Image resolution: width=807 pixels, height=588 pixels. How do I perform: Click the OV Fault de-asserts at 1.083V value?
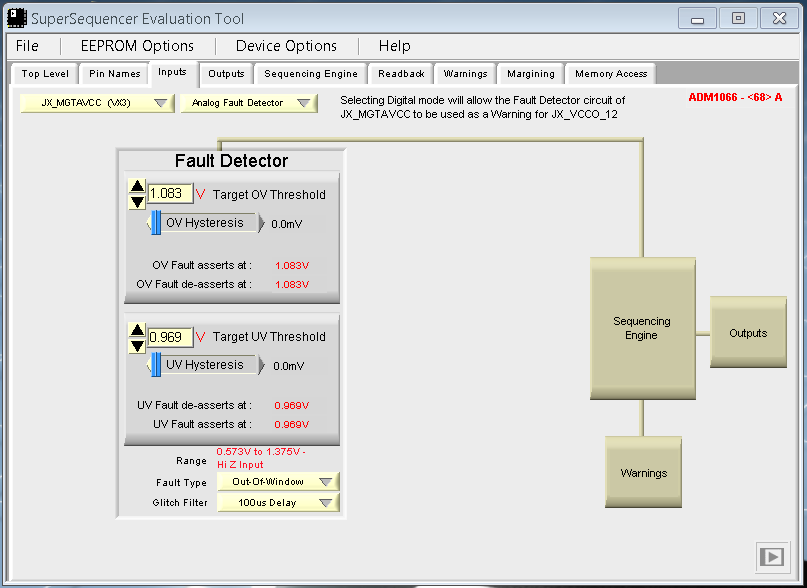click(292, 284)
